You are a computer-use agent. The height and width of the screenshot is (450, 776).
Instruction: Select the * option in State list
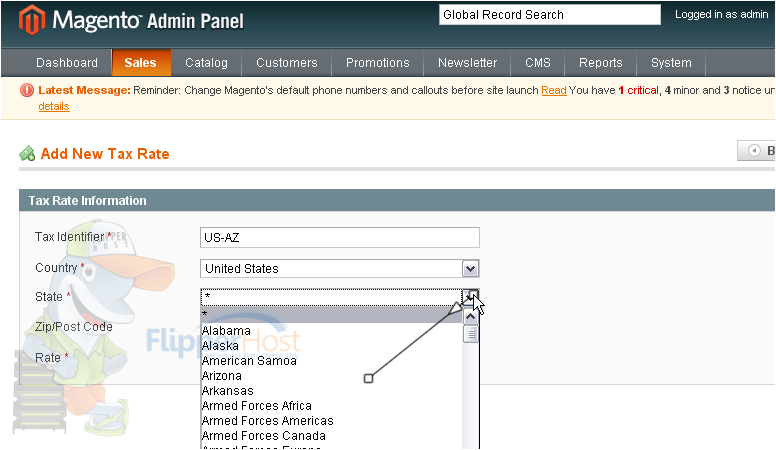(332, 314)
